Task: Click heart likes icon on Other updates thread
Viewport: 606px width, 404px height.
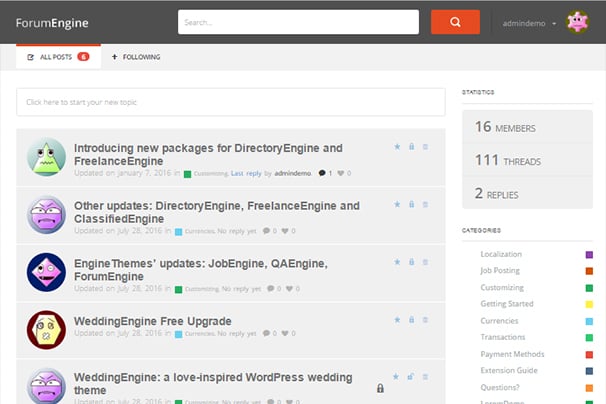Action: point(285,231)
